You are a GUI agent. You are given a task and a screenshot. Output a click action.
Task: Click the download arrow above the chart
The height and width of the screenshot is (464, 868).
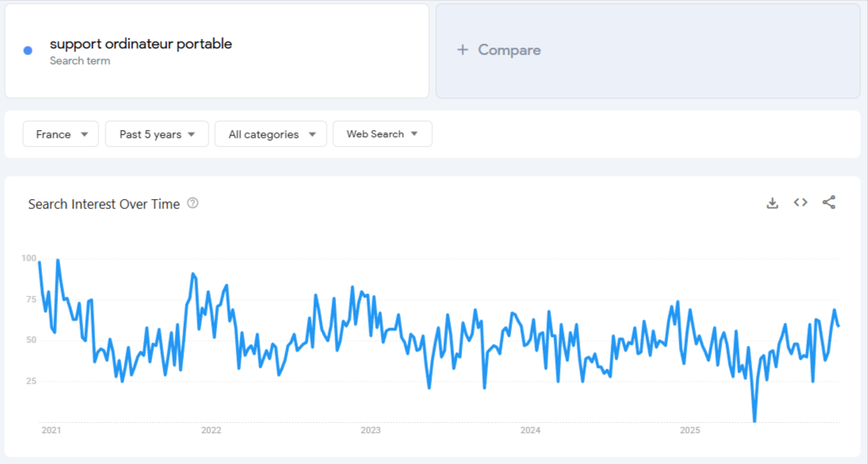pos(772,202)
